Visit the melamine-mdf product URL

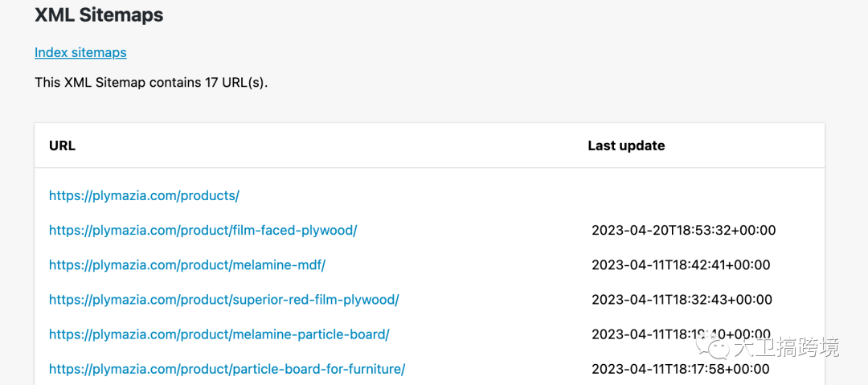(186, 264)
